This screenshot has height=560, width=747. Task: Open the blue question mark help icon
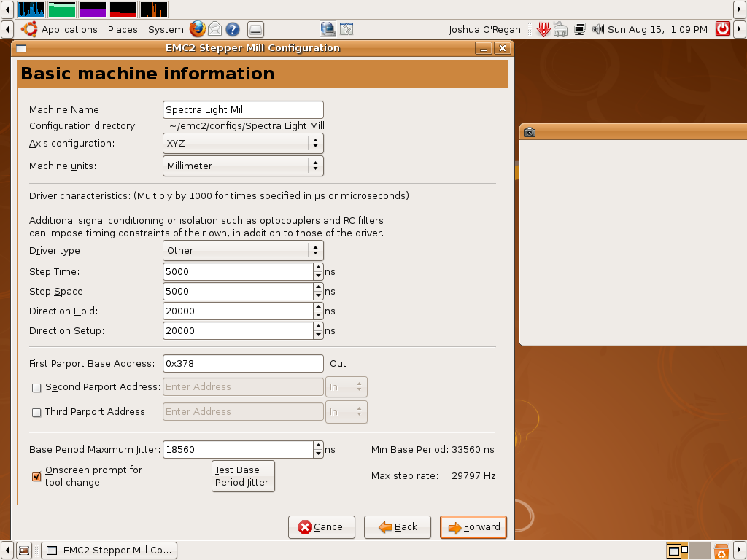[x=233, y=29]
